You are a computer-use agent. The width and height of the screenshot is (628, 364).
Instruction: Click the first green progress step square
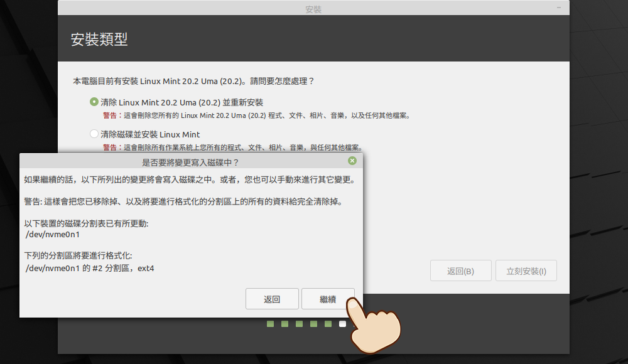[270, 324]
